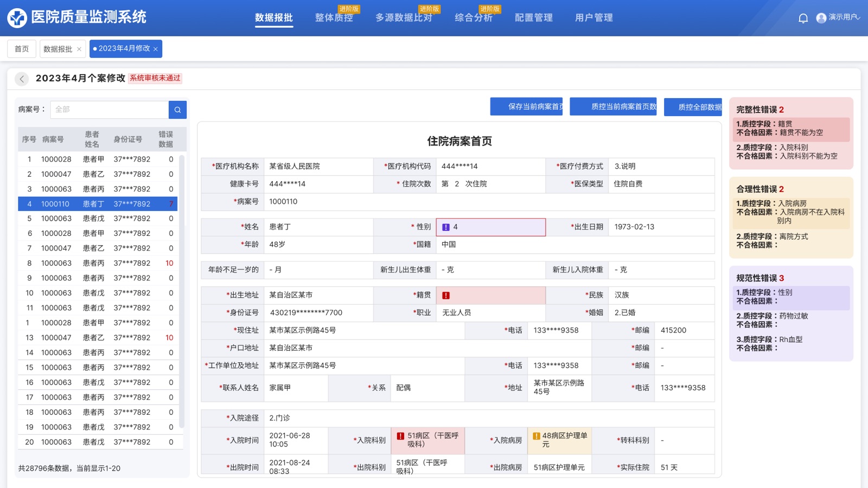The width and height of the screenshot is (868, 488).
Task: Click the 病案号 column header in list
Action: [x=53, y=139]
